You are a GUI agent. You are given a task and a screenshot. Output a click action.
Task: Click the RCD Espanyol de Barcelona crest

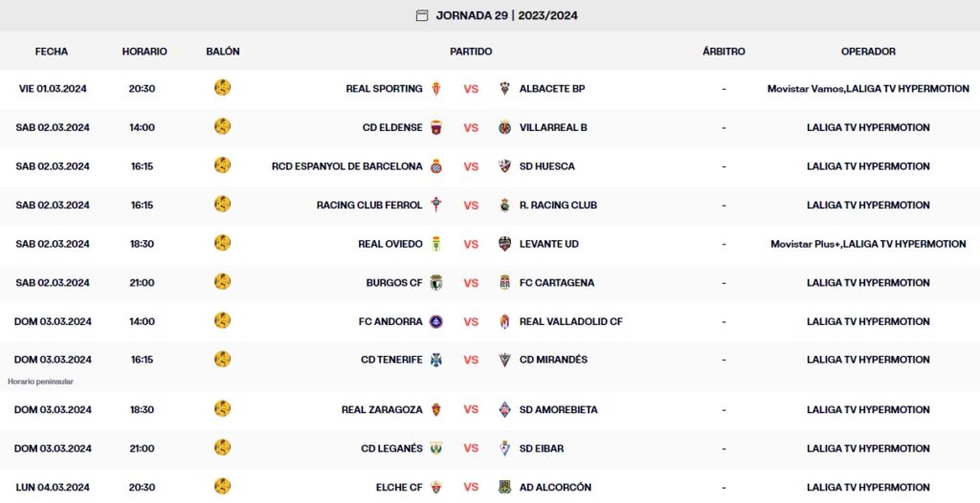[436, 166]
